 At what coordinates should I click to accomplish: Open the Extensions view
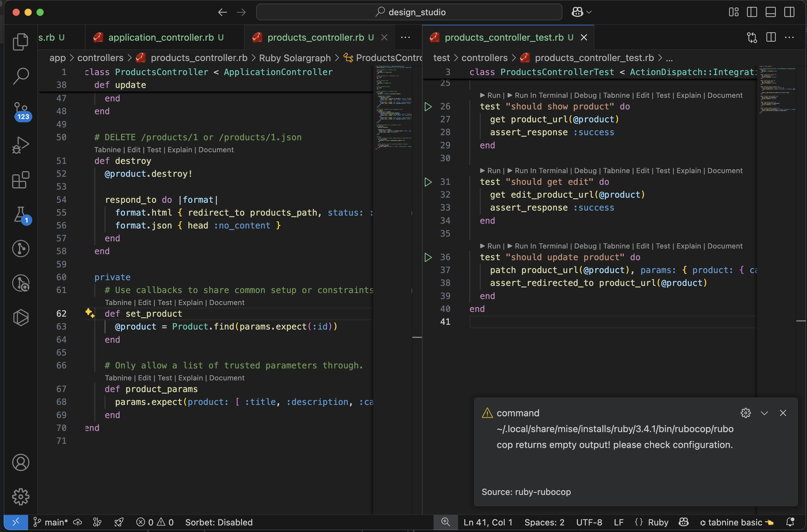(x=20, y=180)
